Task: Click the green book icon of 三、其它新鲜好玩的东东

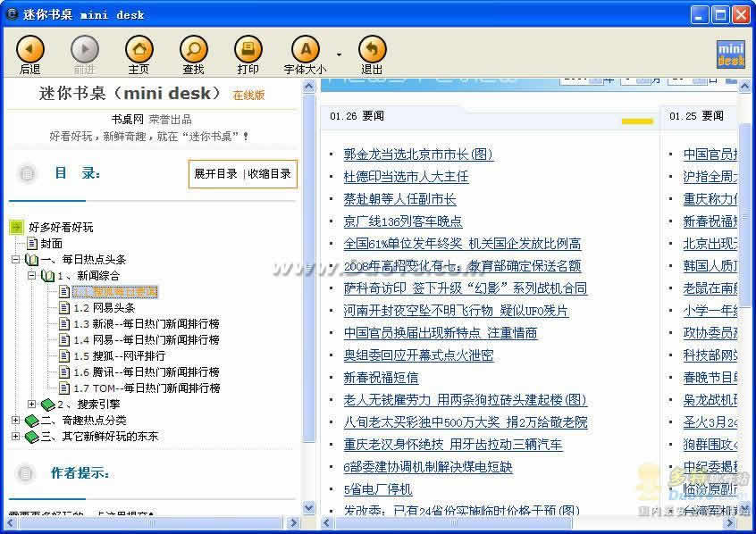Action: coord(32,438)
